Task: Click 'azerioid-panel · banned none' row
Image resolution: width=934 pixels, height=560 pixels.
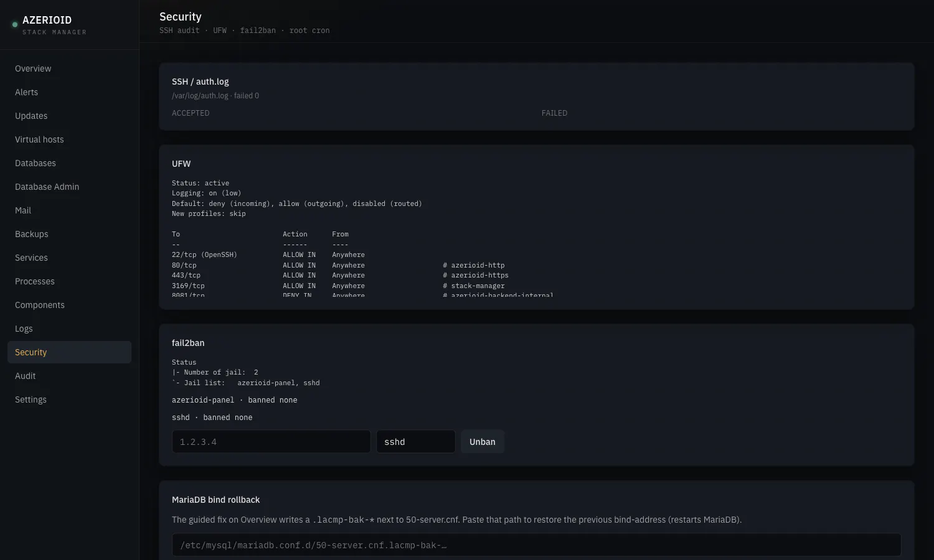Action: pos(235,400)
